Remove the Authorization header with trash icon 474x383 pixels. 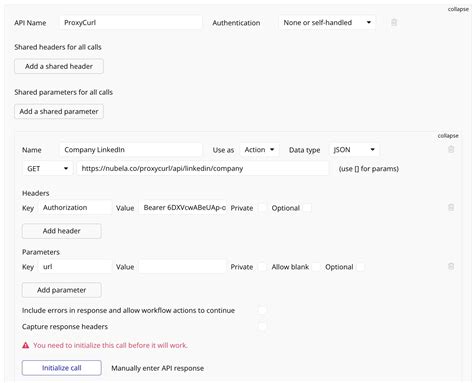click(451, 208)
